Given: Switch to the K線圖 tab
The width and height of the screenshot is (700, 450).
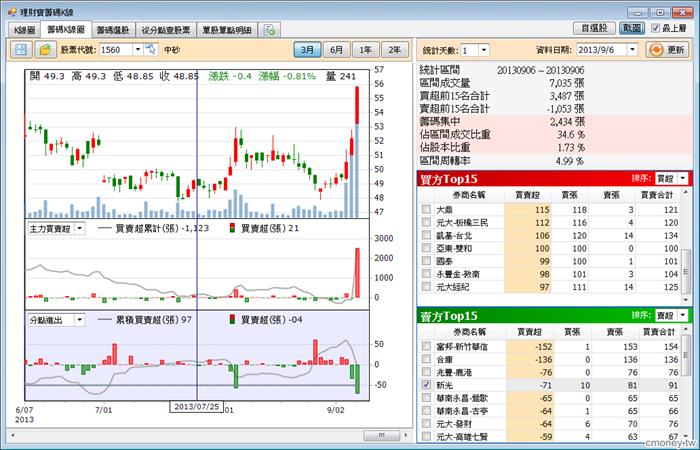Looking at the screenshot, I should coord(24,30).
